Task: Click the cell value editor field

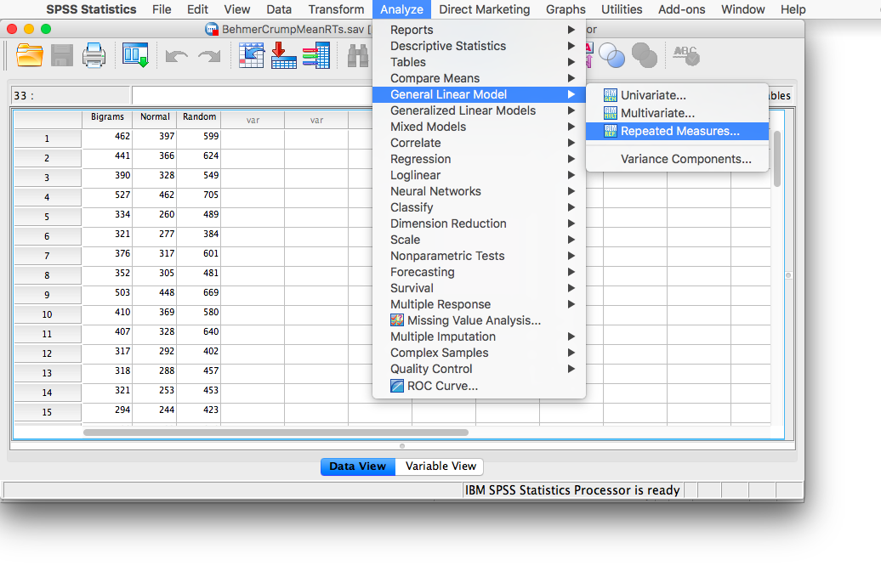Action: [252, 95]
